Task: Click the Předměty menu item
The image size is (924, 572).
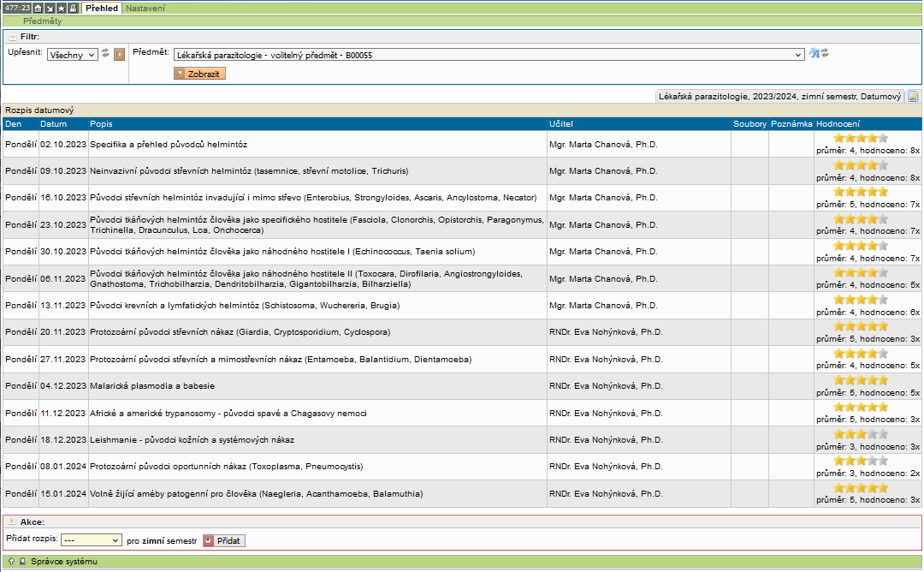Action: (42, 21)
